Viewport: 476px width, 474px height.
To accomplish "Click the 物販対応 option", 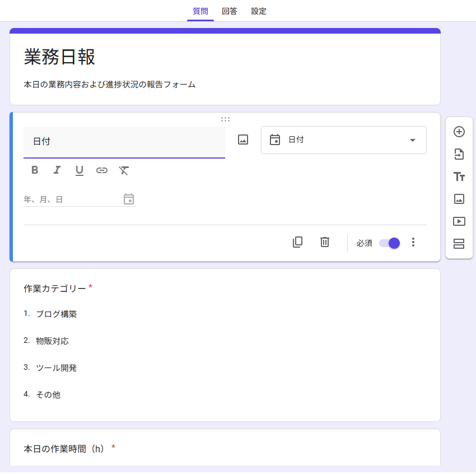I will tap(52, 341).
